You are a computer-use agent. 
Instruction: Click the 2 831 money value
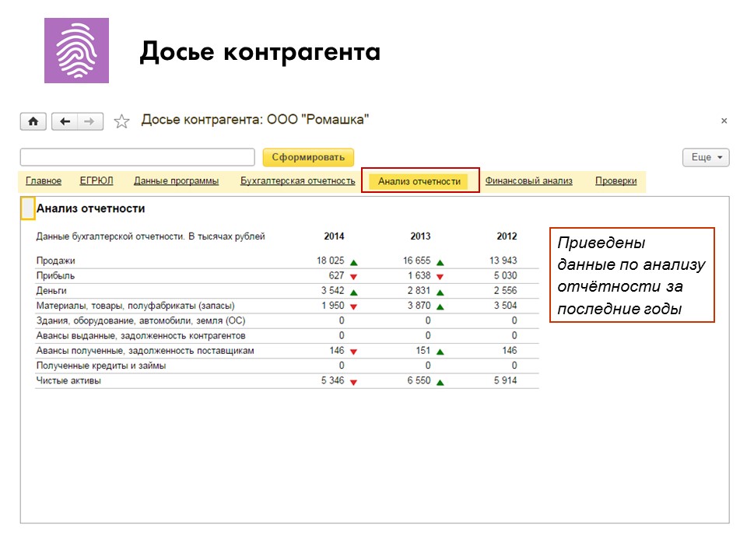(x=419, y=290)
